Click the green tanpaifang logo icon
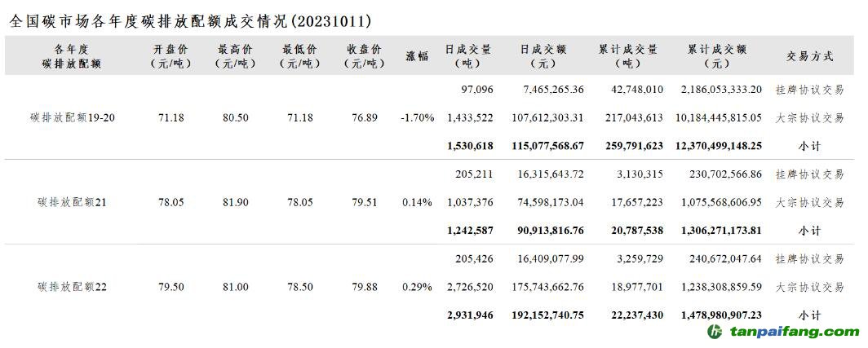Viewport: 868px width, 348px height. pyautogui.click(x=715, y=332)
